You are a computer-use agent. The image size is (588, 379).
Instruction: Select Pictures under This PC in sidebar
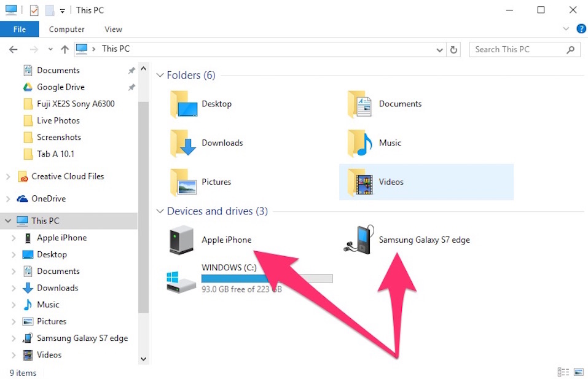click(44, 322)
